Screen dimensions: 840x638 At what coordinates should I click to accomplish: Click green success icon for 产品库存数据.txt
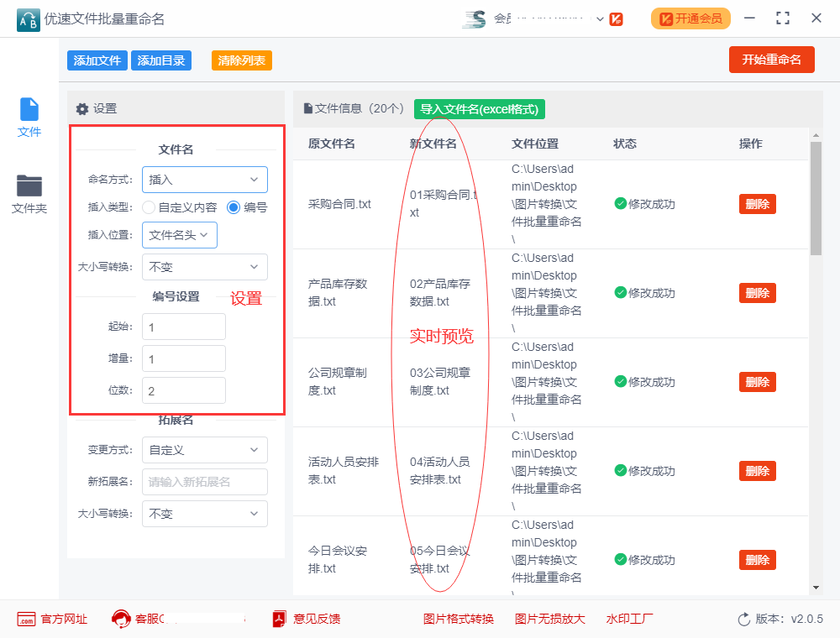(x=621, y=292)
